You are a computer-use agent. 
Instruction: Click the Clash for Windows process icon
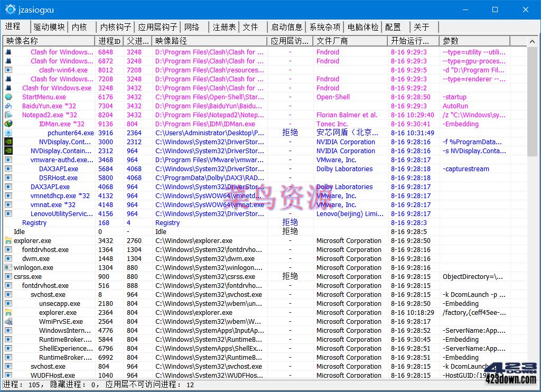7,52
